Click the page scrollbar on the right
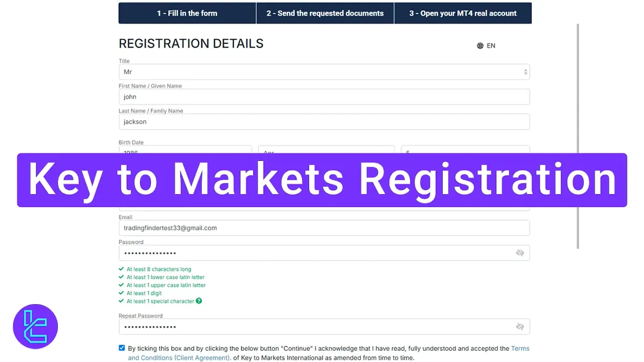This screenshot has height=362, width=644. click(577, 134)
